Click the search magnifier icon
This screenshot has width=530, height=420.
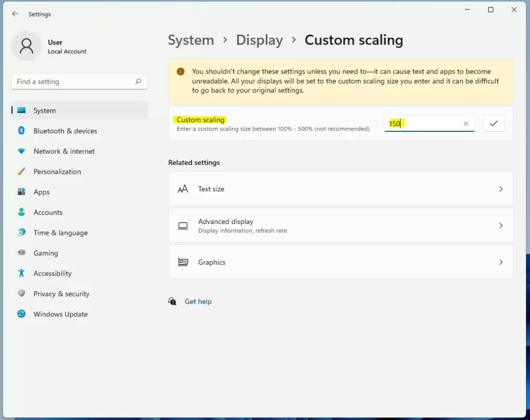click(x=138, y=81)
